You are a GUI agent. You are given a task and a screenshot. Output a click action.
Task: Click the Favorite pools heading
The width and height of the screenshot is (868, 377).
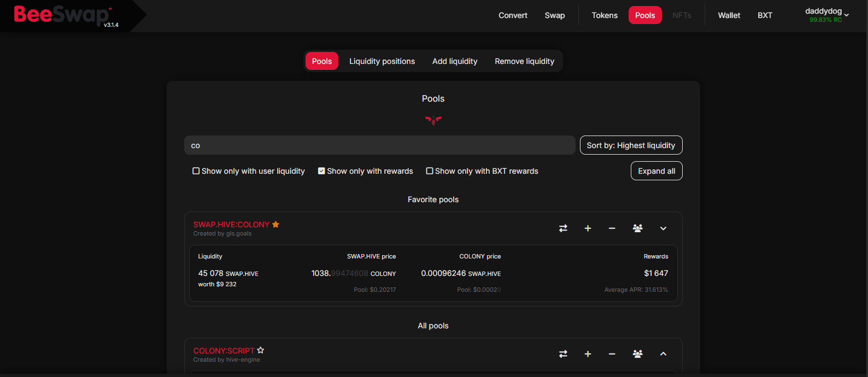[x=433, y=199]
